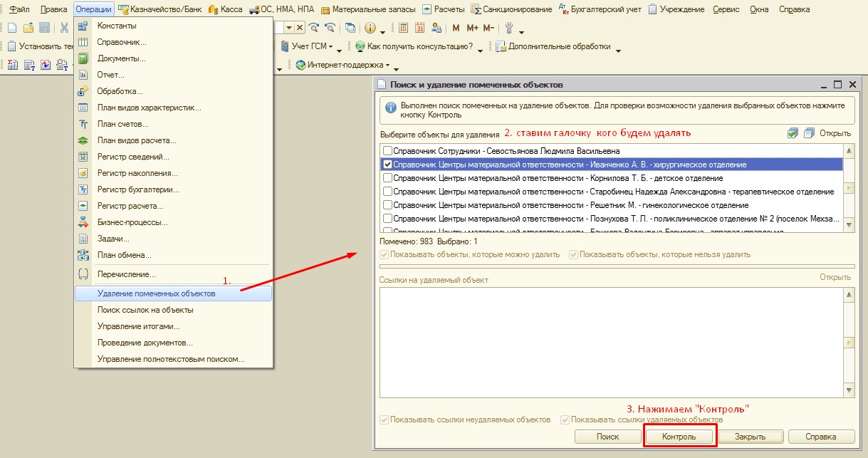Uncheck all objects with deselect-all icon
Viewport: 868px width, 458px height.
[809, 133]
